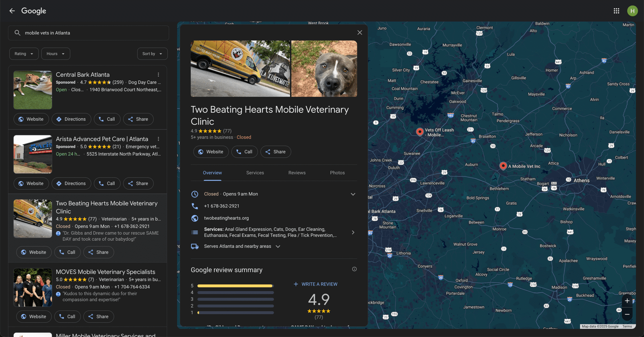Click the Google logo
This screenshot has width=644, height=337.
pos(34,11)
